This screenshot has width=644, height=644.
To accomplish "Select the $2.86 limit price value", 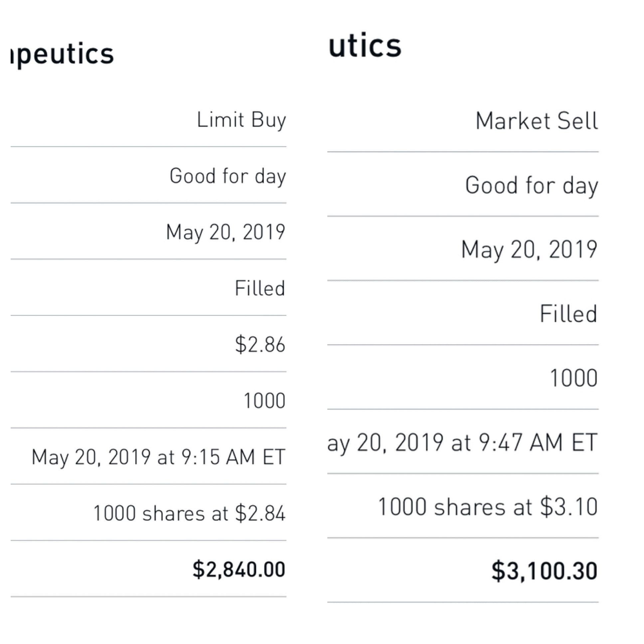I will (260, 344).
